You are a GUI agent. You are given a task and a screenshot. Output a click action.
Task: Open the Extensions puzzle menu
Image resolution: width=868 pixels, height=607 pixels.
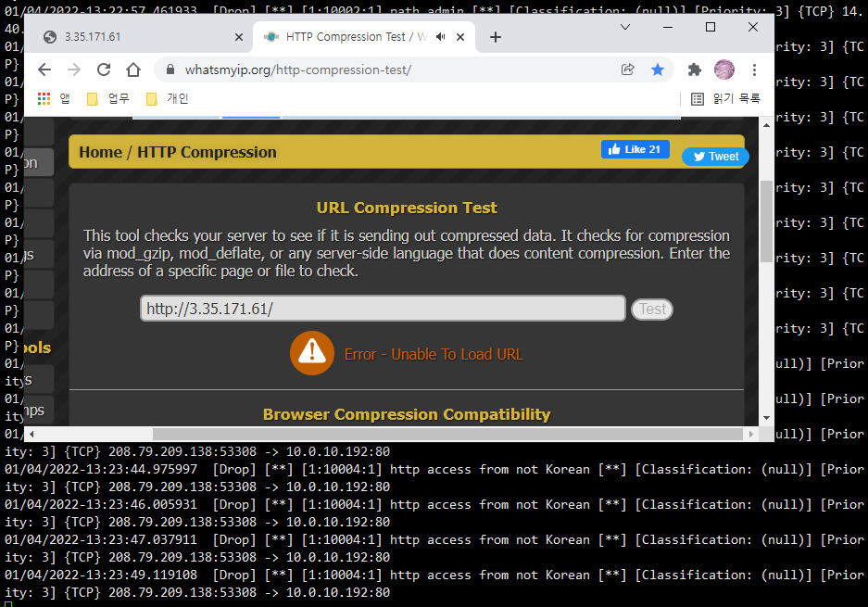[x=694, y=70]
